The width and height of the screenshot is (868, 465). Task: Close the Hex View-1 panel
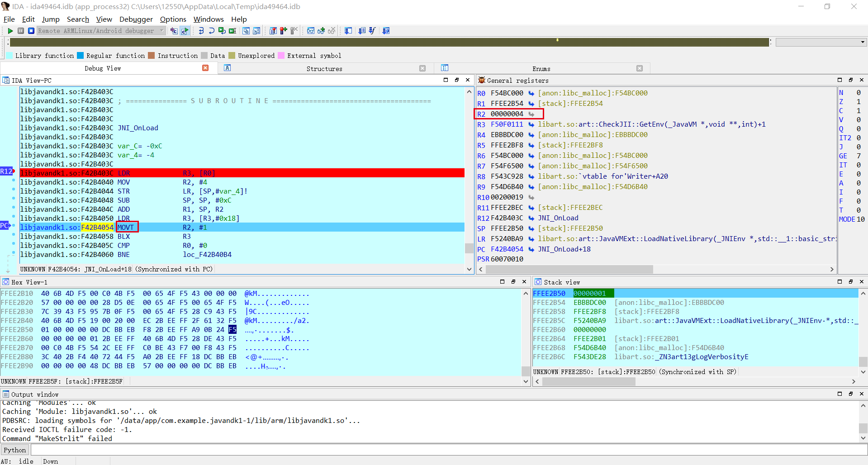[524, 282]
